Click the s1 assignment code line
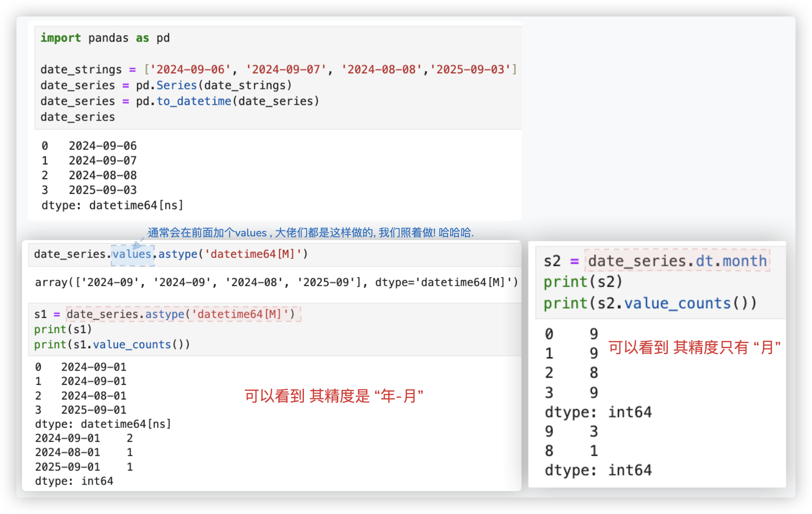The image size is (812, 514). coord(167,314)
